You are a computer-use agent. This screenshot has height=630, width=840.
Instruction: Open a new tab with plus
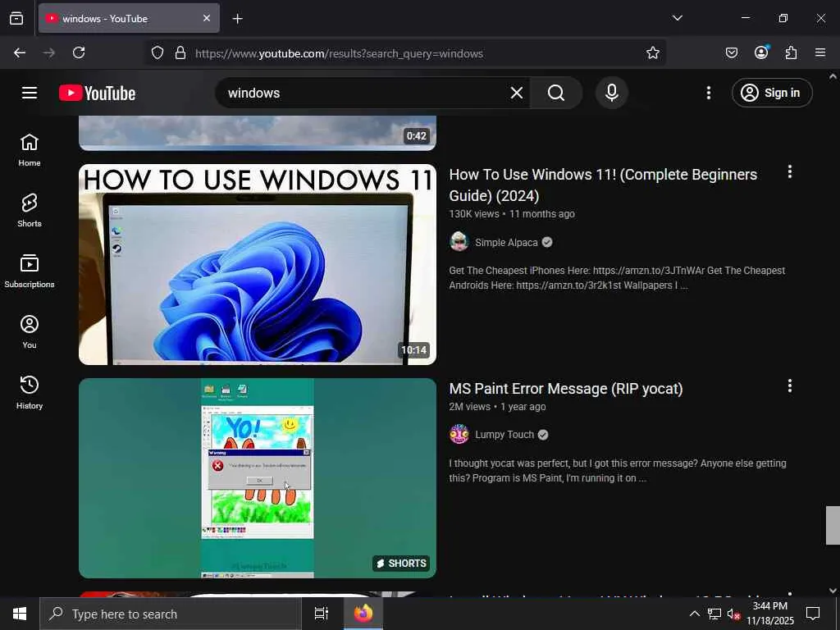[237, 19]
